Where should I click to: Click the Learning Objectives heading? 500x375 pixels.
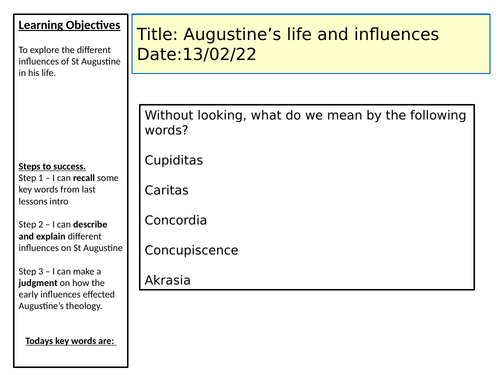[69, 25]
